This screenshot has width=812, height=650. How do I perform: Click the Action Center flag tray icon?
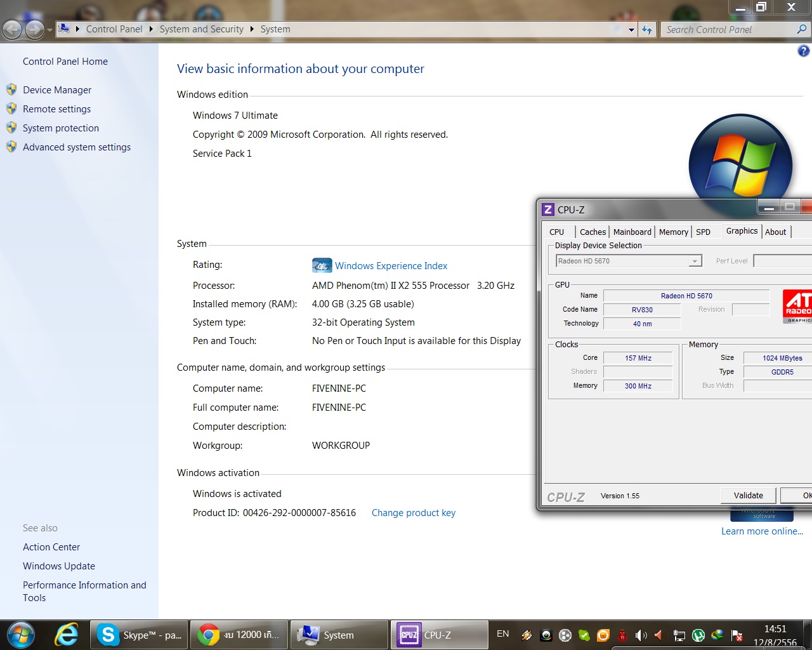point(737,635)
